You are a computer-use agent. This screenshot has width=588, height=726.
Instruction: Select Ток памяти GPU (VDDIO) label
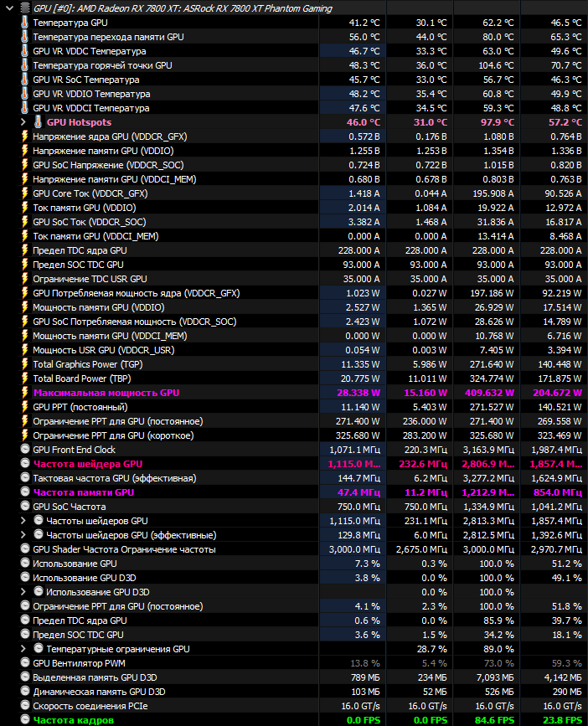(x=85, y=208)
